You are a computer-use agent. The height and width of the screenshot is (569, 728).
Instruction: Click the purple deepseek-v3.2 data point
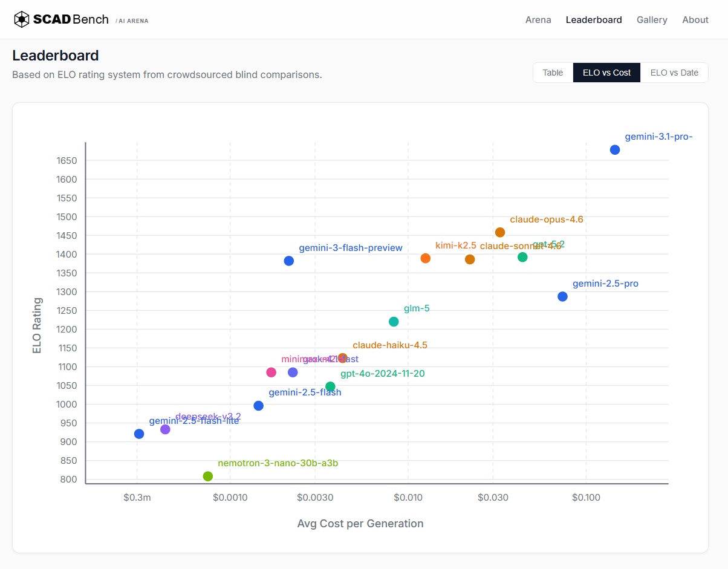coord(165,429)
